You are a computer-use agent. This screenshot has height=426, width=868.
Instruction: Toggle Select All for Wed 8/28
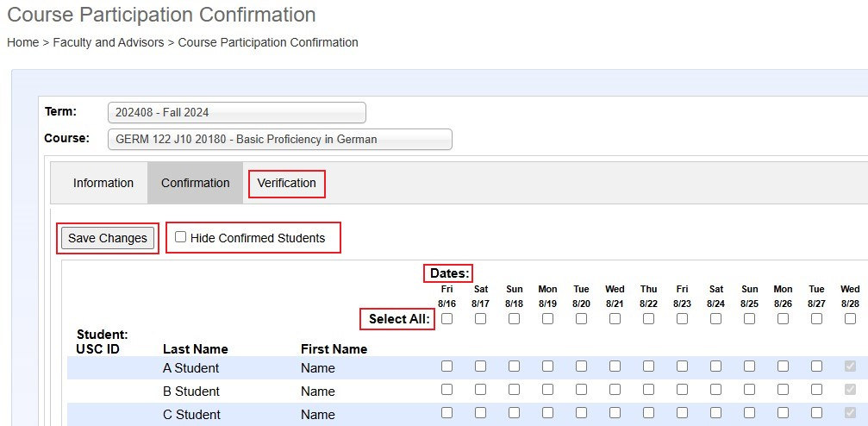(850, 318)
